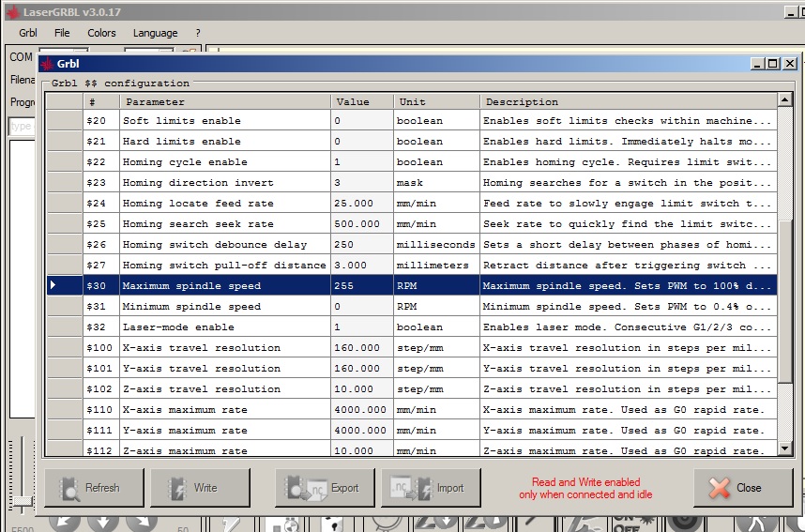Viewport: 805px width, 532px height.
Task: Open the Colors menu
Action: (101, 33)
